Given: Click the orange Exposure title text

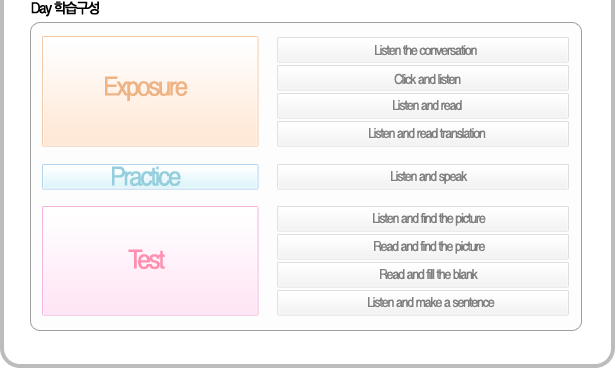Looking at the screenshot, I should 146,87.
